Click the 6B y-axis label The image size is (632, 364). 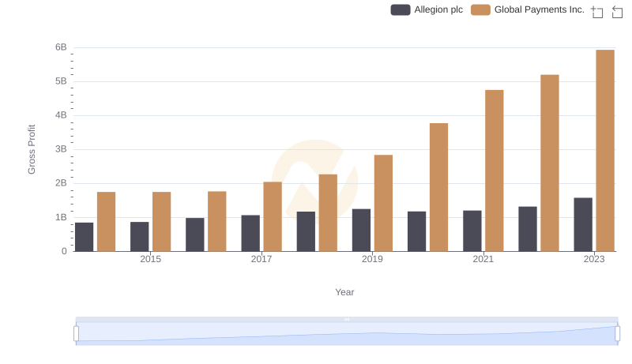coord(61,47)
